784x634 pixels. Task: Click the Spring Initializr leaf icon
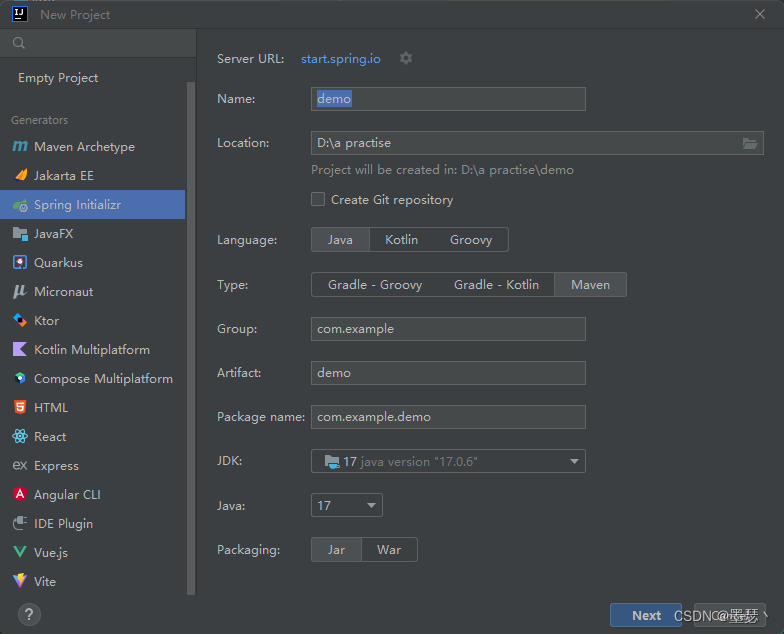click(x=20, y=205)
